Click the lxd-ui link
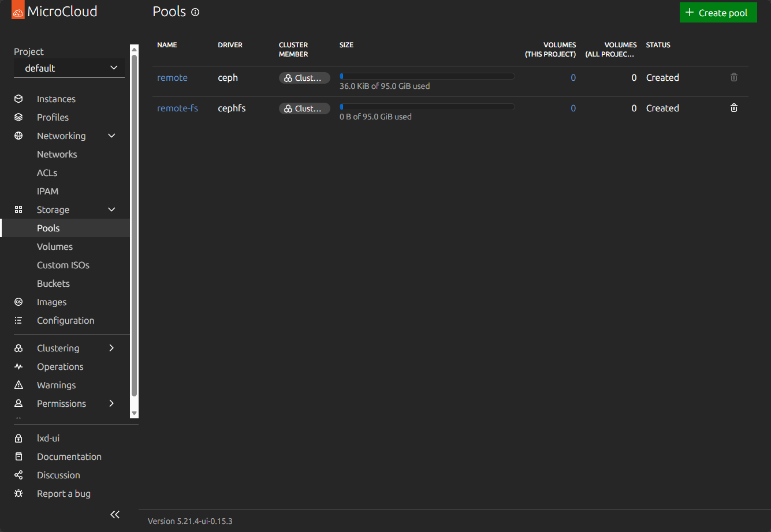 click(x=48, y=438)
